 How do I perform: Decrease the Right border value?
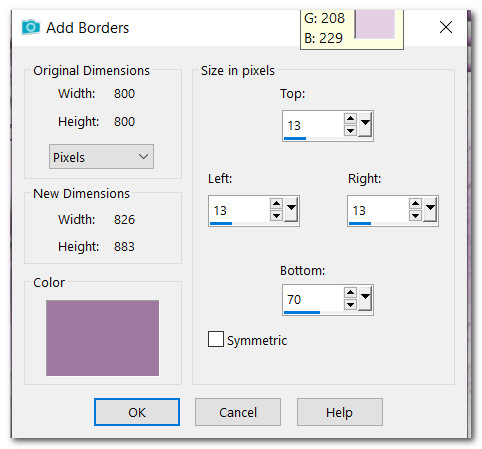pos(415,216)
